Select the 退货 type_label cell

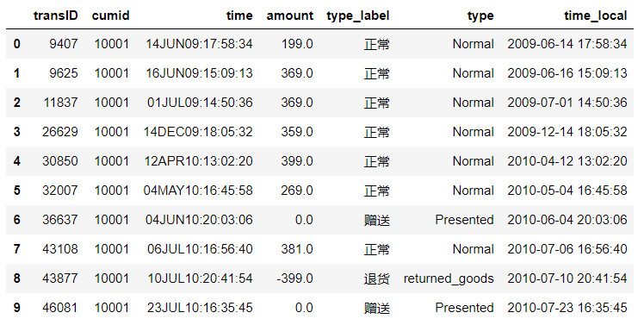(x=376, y=278)
